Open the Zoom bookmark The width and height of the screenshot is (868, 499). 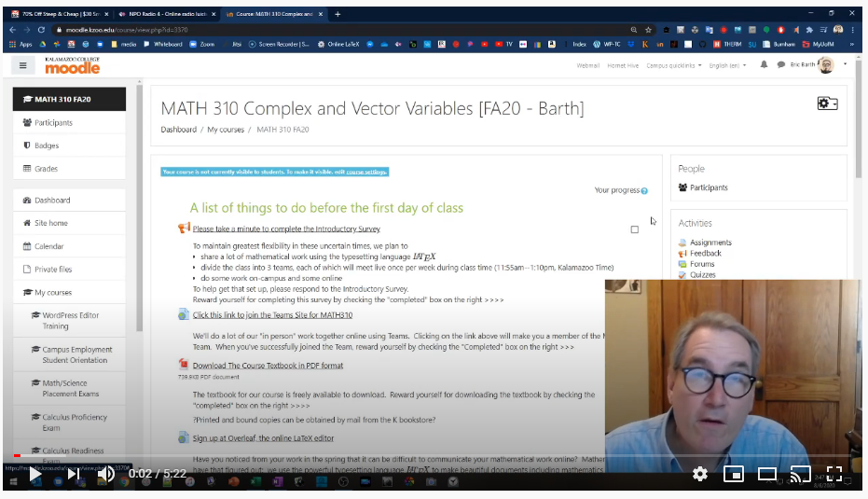(x=201, y=45)
